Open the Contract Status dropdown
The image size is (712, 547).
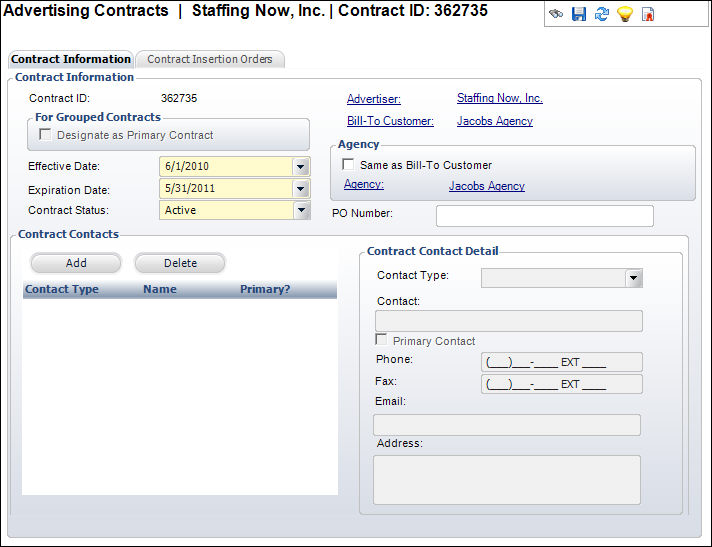click(x=300, y=211)
